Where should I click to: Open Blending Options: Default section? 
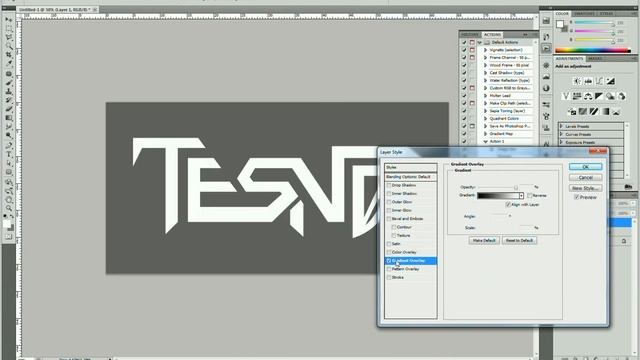click(411, 177)
